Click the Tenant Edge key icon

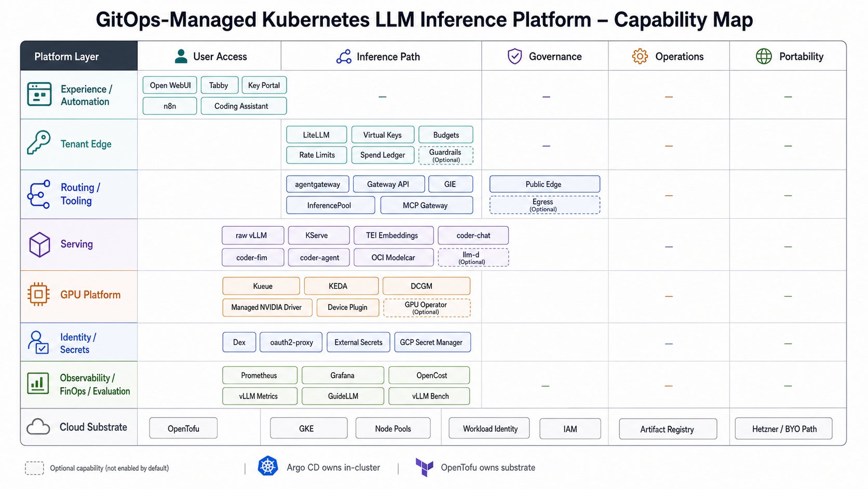pos(38,142)
